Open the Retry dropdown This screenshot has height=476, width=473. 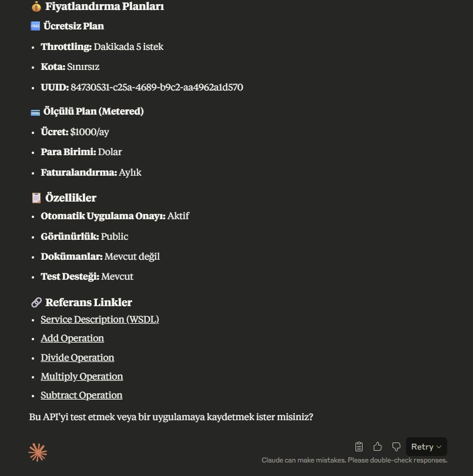point(427,447)
